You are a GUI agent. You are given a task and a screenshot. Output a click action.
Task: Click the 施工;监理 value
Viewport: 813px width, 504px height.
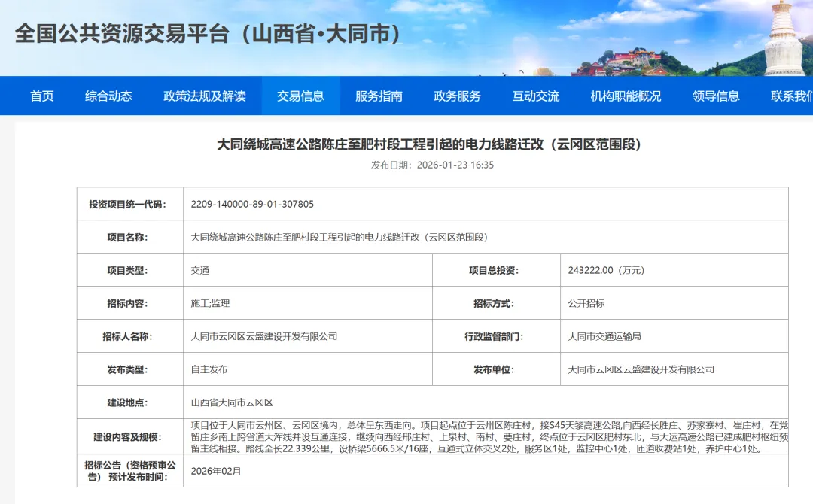(x=210, y=304)
